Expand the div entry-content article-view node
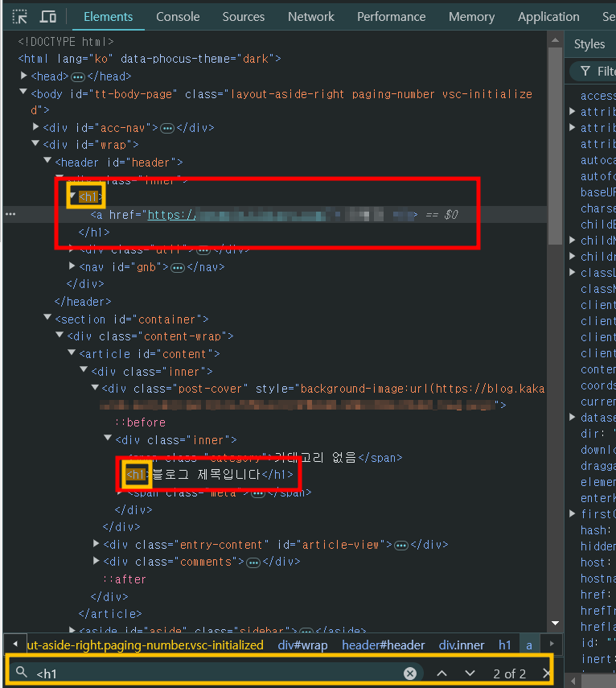 (x=96, y=544)
